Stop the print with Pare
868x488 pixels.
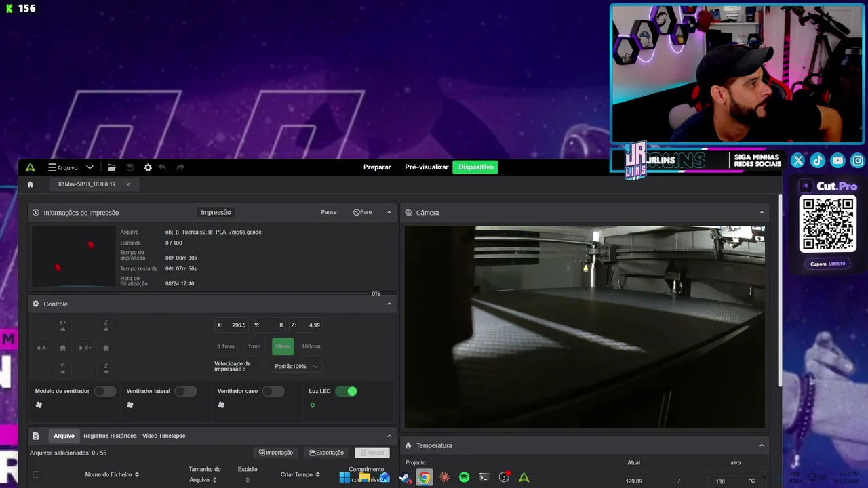(363, 212)
